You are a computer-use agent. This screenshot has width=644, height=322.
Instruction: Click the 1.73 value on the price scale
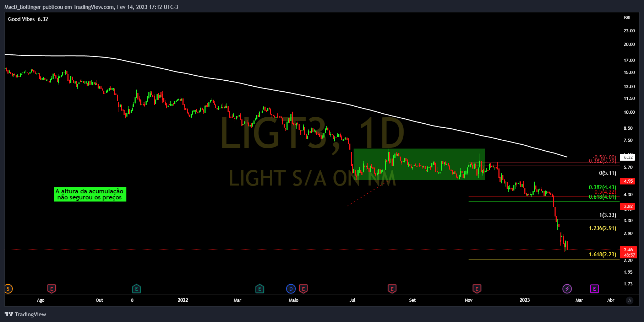coord(628,284)
